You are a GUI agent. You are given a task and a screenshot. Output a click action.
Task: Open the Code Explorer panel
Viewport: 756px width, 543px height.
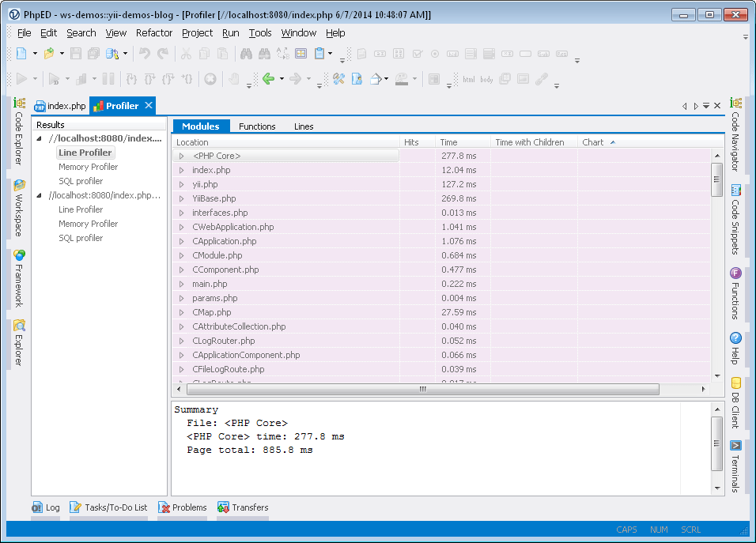[17, 130]
